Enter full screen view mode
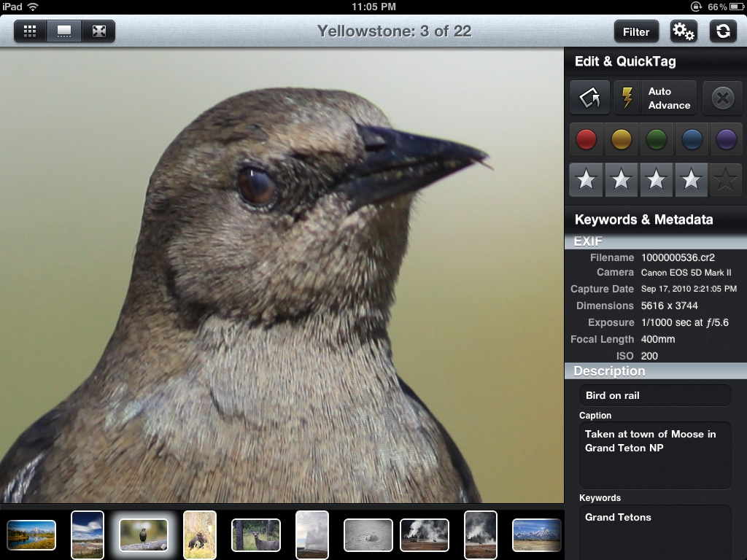The image size is (747, 560). [x=98, y=31]
